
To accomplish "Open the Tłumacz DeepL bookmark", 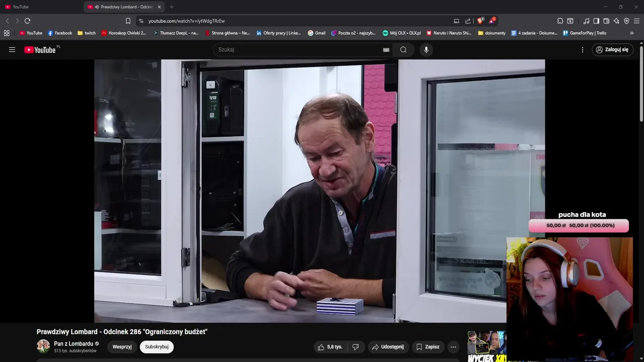I will pos(176,33).
